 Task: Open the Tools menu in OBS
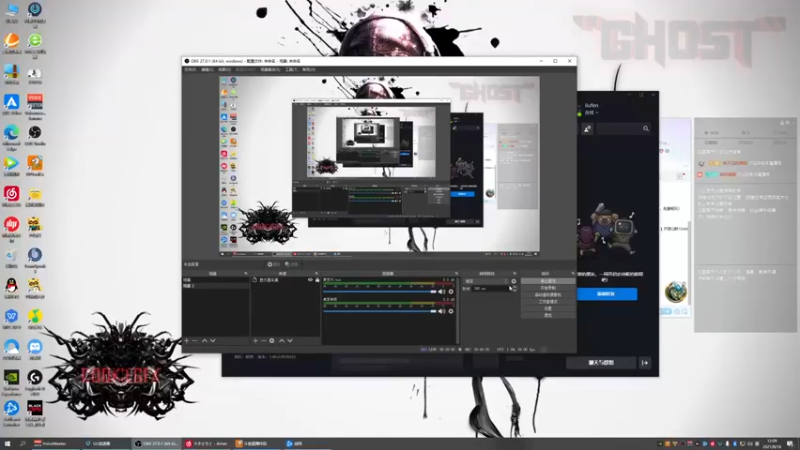click(291, 69)
